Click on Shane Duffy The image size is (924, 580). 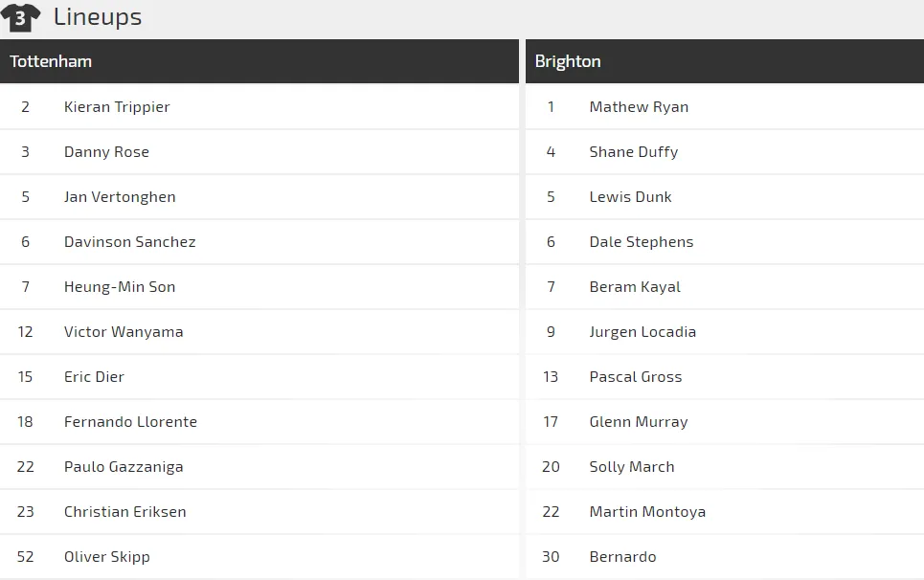coord(634,152)
